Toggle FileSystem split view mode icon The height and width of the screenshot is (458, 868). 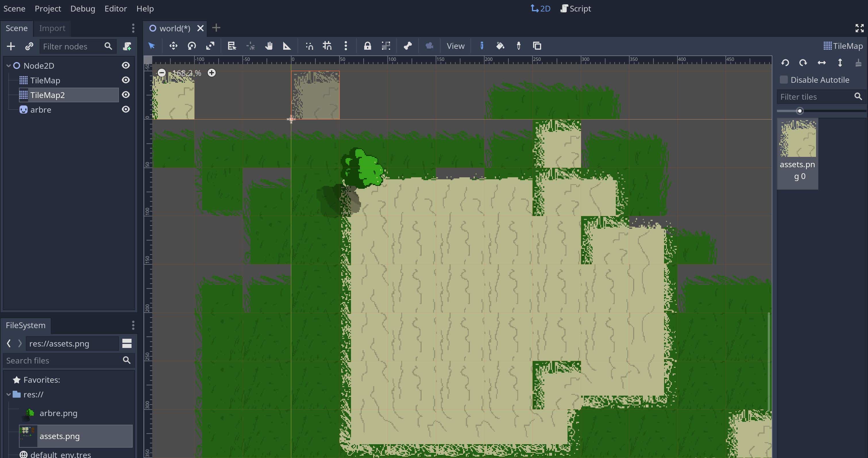coord(127,343)
